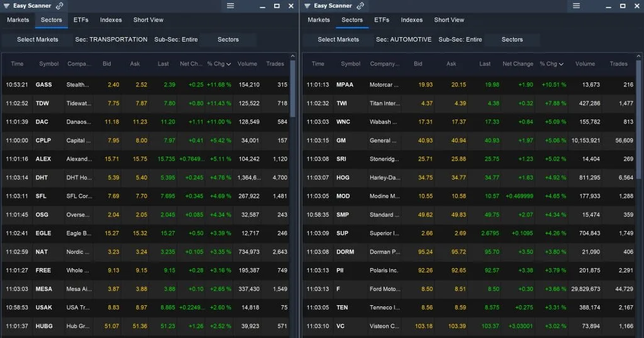Viewport: 644px width, 338px height.
Task: Open Sec: AUTOMOTIVE sector selector
Action: coord(404,40)
